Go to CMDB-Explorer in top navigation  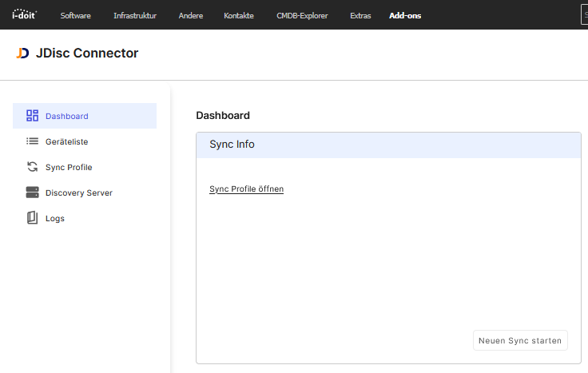(302, 15)
